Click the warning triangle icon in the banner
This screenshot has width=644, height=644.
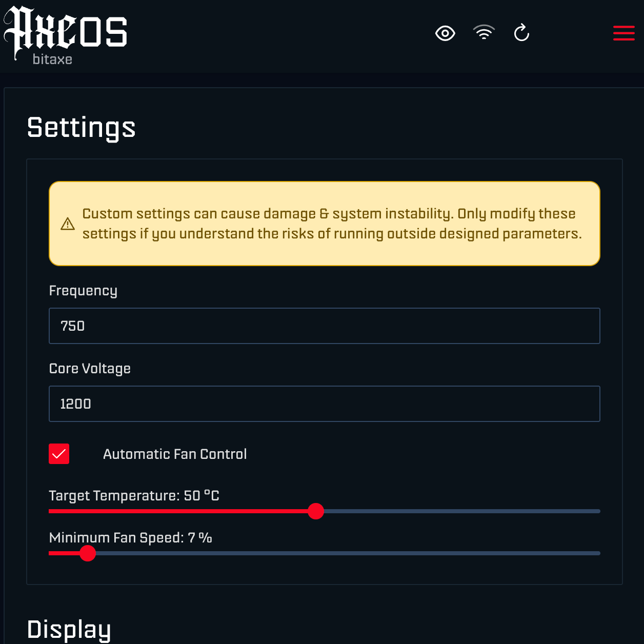tap(67, 224)
